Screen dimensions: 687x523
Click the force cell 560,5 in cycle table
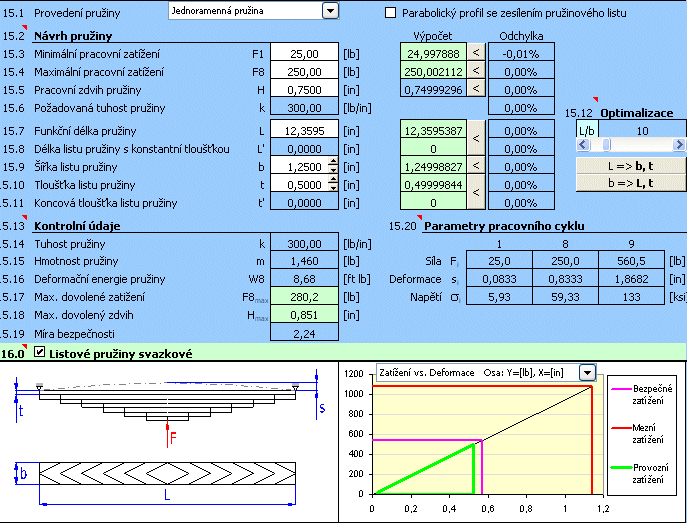coord(631,261)
